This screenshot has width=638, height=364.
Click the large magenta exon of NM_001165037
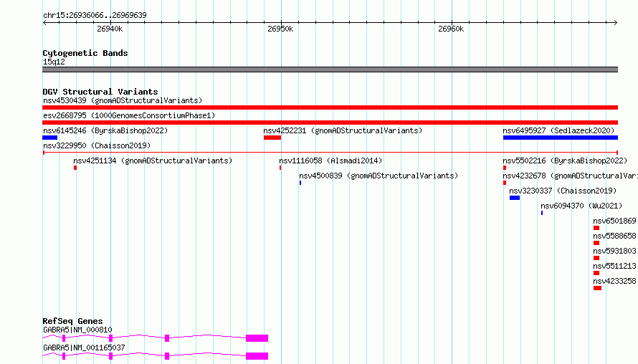pyautogui.click(x=257, y=356)
